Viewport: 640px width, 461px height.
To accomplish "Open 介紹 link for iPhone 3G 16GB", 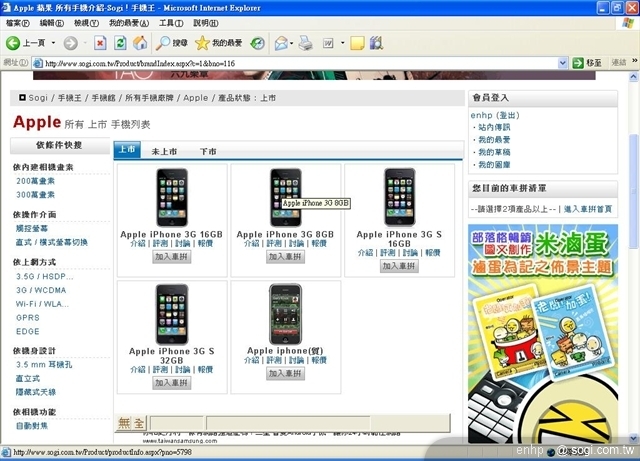I will coord(138,243).
